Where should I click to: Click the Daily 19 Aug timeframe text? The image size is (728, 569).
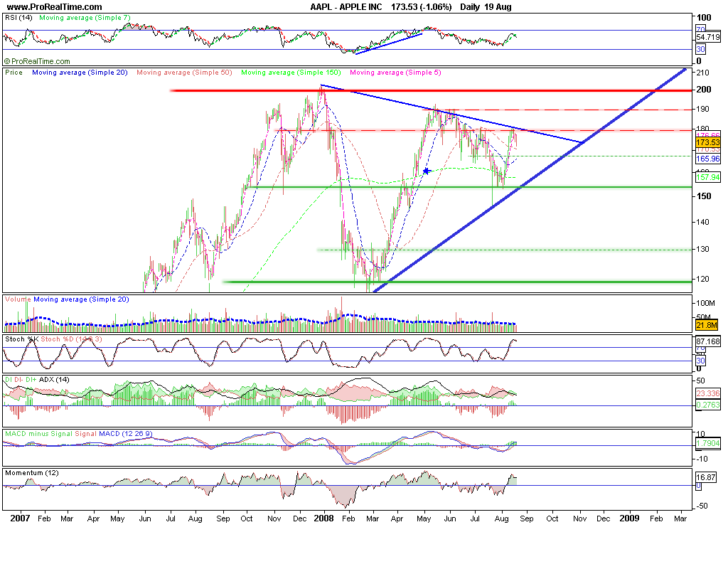[x=486, y=7]
